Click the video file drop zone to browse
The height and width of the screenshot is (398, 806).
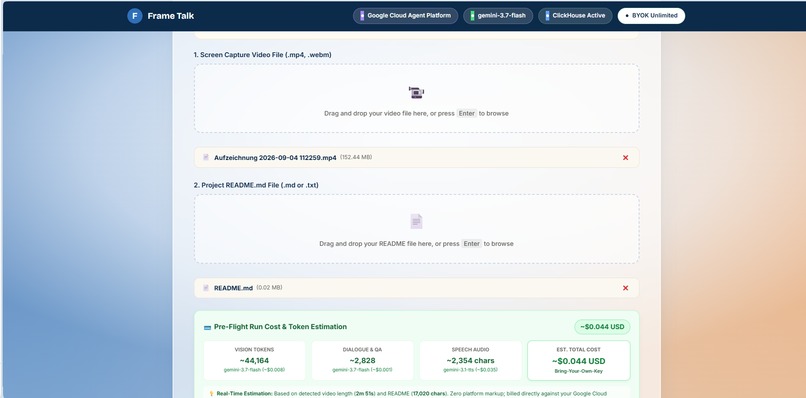click(416, 98)
